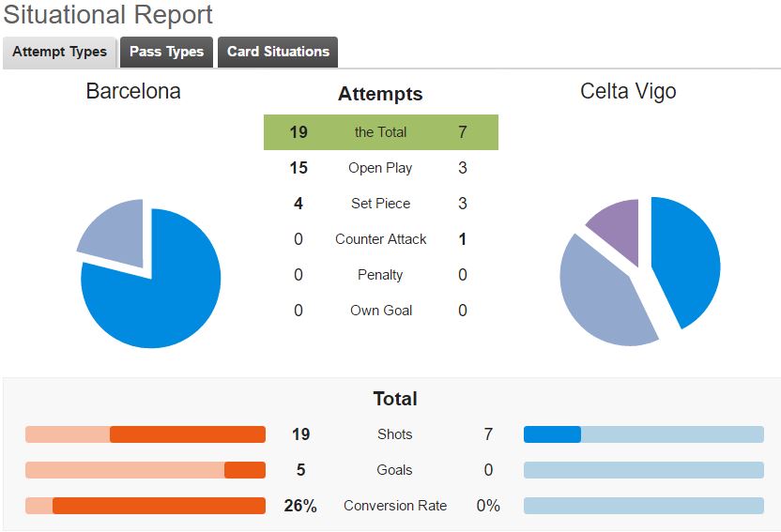The height and width of the screenshot is (532, 781).
Task: Click the Celta Vigo team heading
Action: click(x=628, y=92)
